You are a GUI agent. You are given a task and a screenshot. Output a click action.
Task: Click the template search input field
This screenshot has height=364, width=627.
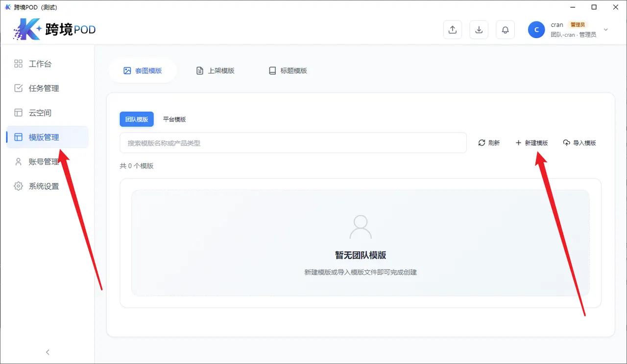click(293, 142)
